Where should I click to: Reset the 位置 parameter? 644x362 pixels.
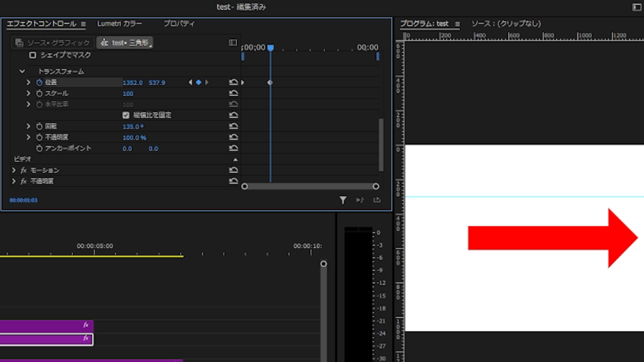[x=233, y=82]
